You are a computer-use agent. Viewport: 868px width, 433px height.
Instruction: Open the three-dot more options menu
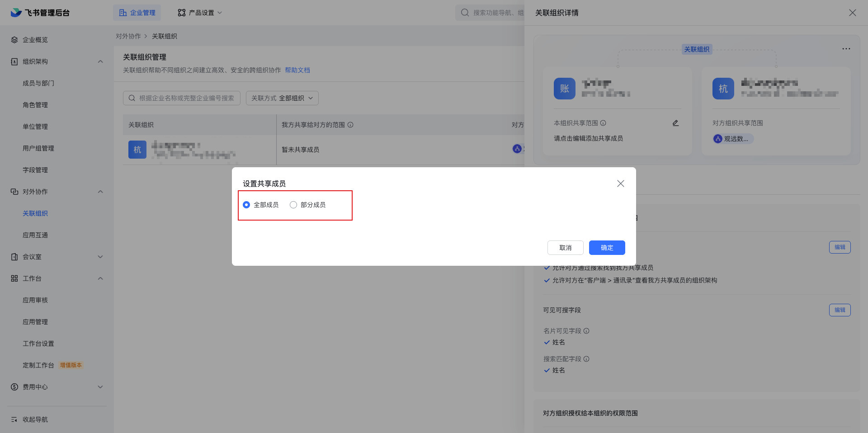pyautogui.click(x=846, y=49)
